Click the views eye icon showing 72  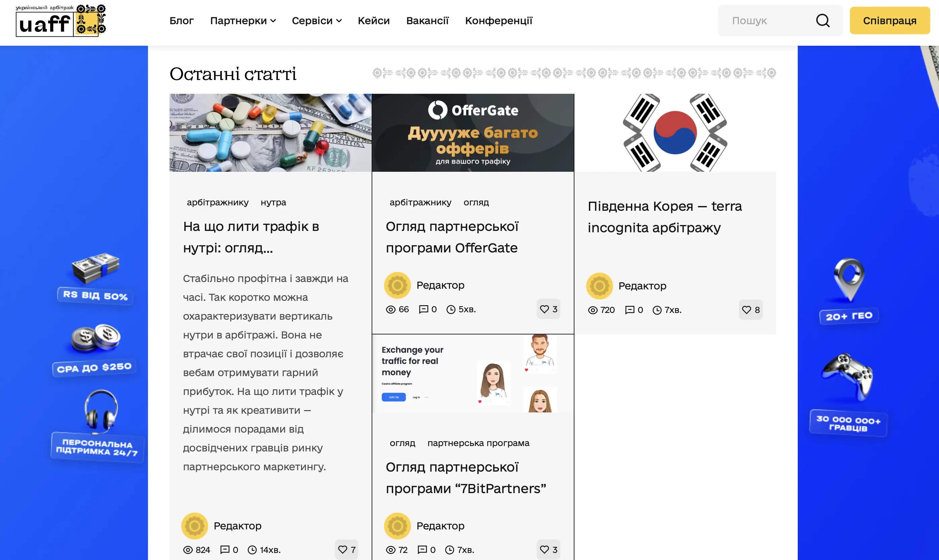(x=390, y=550)
